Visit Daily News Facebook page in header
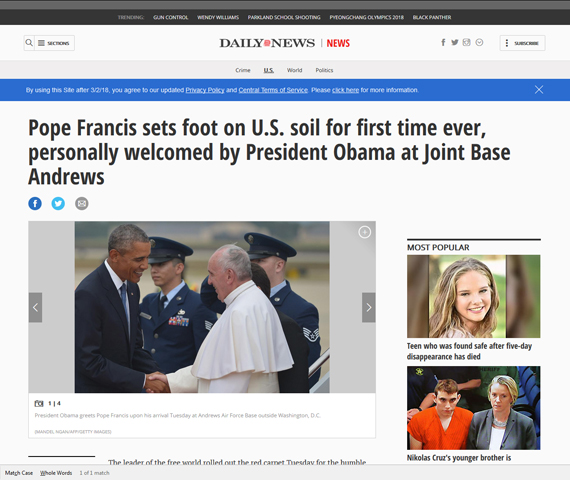570x480 pixels. coord(443,43)
